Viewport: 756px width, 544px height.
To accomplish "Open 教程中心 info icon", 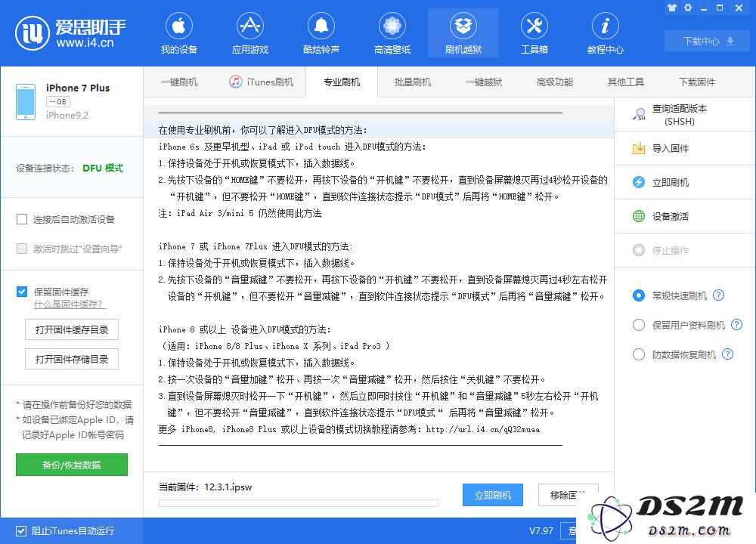I will [x=605, y=26].
